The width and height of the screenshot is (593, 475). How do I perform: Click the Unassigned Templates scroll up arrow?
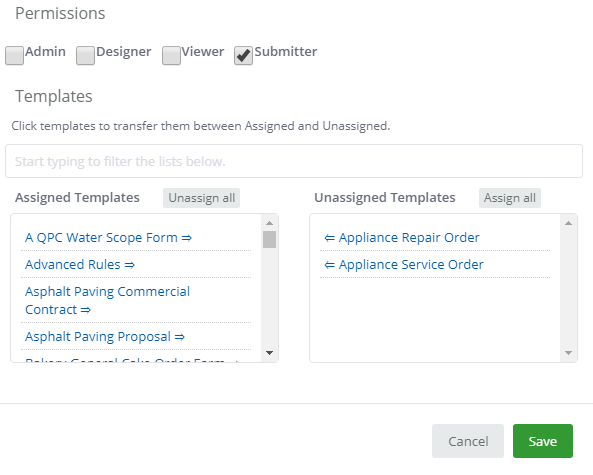click(x=568, y=223)
